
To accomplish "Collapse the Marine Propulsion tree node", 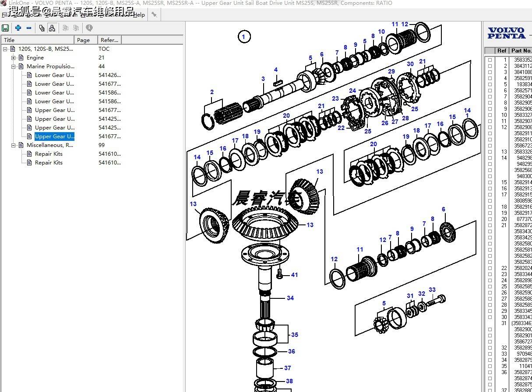I will [14, 66].
